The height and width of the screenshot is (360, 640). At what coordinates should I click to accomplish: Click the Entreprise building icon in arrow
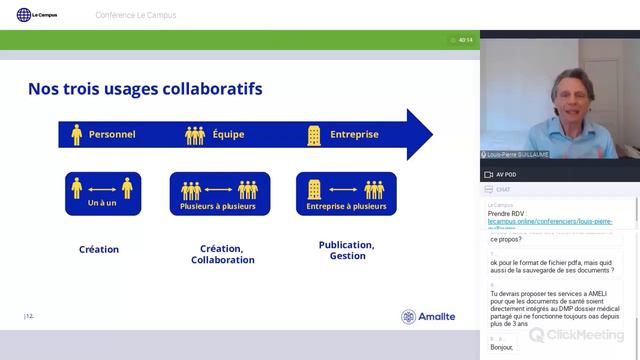coord(314,136)
